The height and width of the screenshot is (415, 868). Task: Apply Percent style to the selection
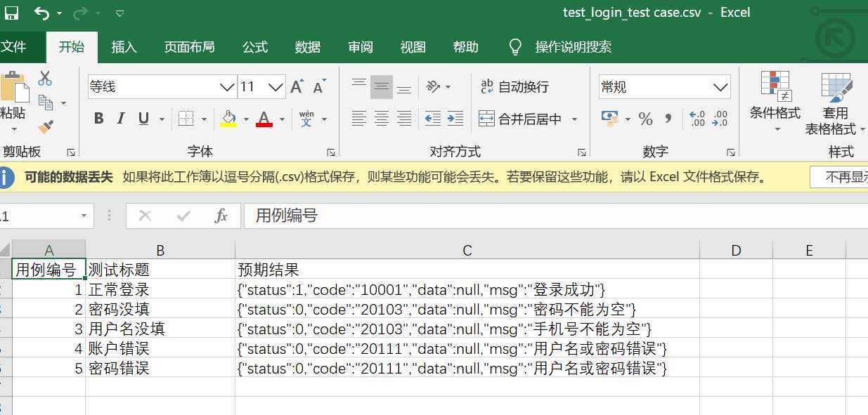tap(645, 118)
